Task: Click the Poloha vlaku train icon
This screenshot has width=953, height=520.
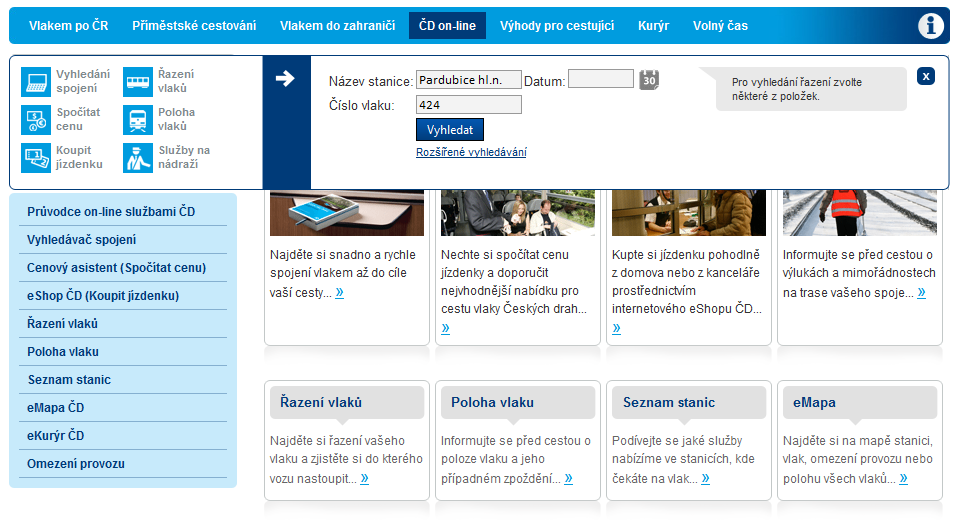Action: coord(138,120)
